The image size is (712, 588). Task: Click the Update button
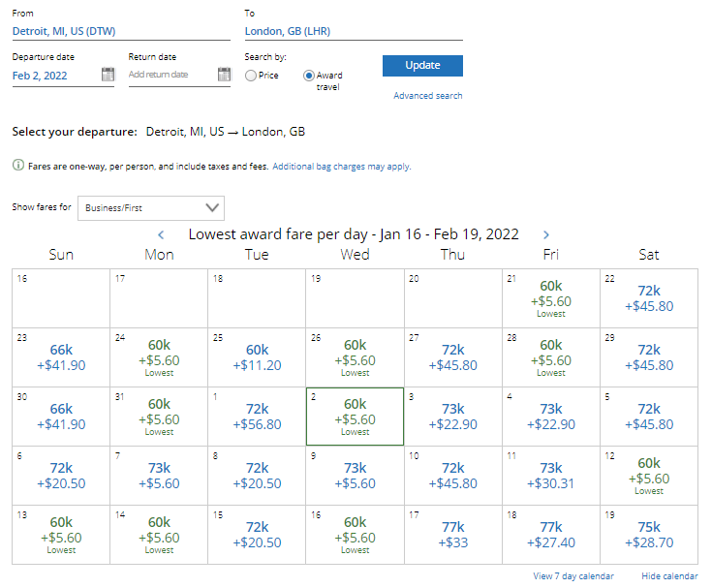click(x=422, y=66)
